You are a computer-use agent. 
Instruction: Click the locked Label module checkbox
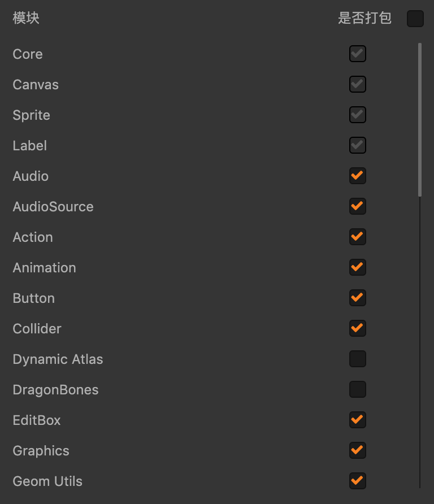357,145
